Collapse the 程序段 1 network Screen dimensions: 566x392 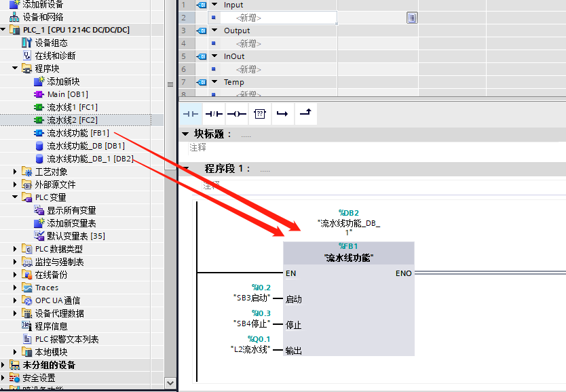(187, 169)
